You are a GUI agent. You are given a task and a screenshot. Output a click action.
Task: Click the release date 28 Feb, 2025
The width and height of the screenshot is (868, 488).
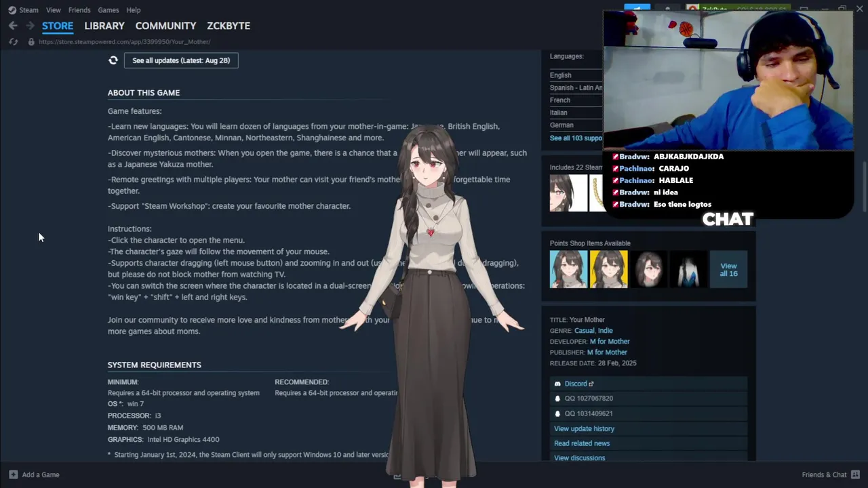pyautogui.click(x=617, y=363)
